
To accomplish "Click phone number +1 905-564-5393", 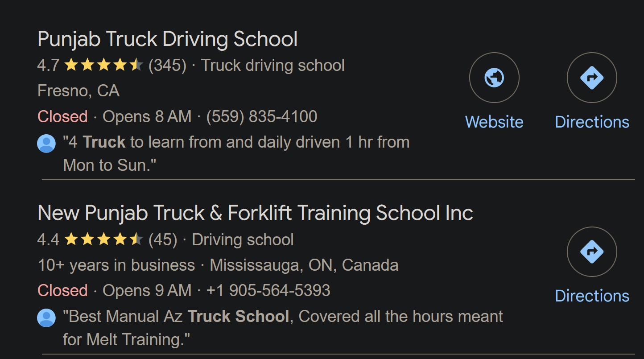I will 268,290.
